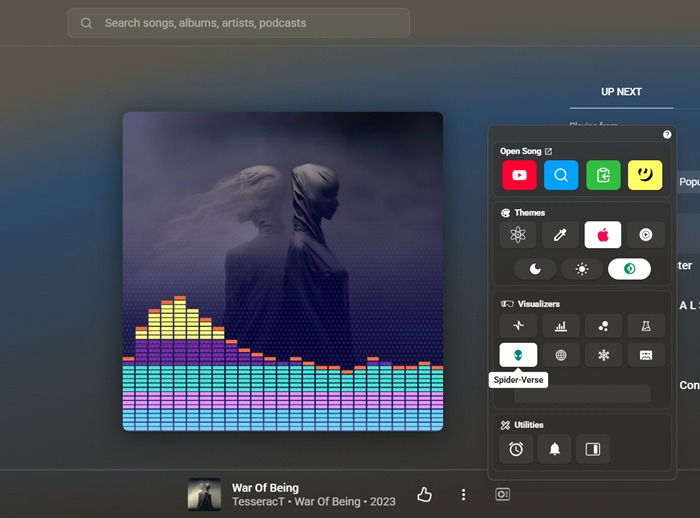700x518 pixels.
Task: Select the bar chart visualizer
Action: [561, 326]
